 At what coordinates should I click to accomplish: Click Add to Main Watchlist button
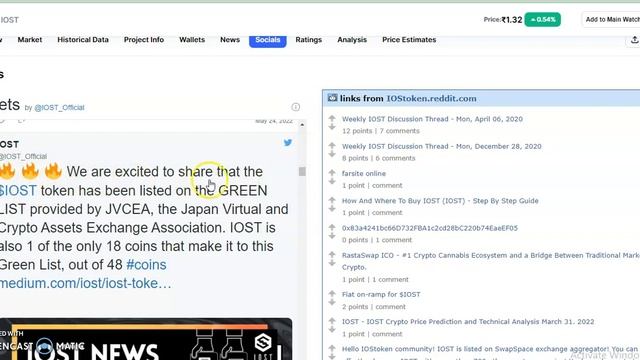(612, 20)
